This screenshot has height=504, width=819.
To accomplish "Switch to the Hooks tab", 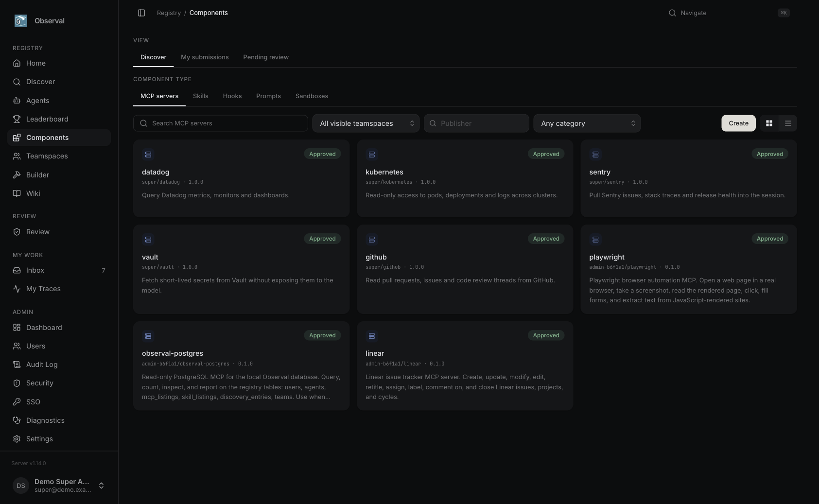I will coord(232,96).
